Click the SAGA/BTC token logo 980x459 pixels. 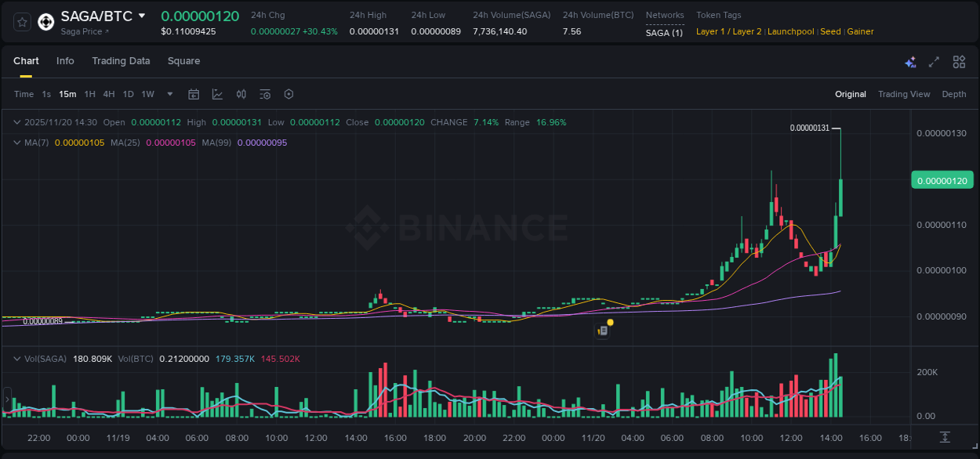point(44,21)
